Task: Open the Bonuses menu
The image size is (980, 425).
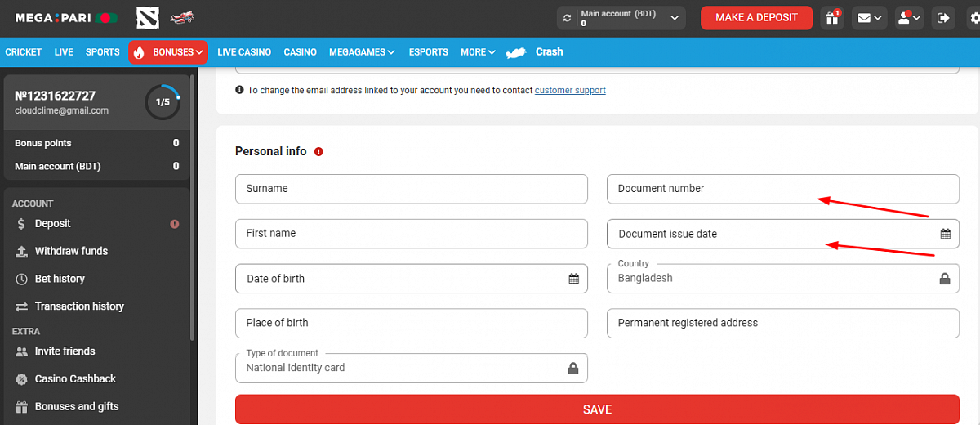Action: tap(169, 52)
